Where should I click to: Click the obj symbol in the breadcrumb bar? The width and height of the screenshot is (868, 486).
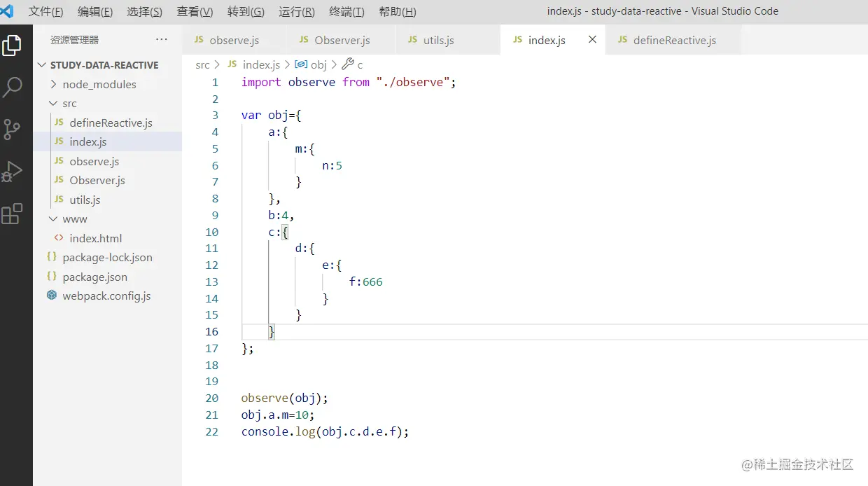pos(318,64)
